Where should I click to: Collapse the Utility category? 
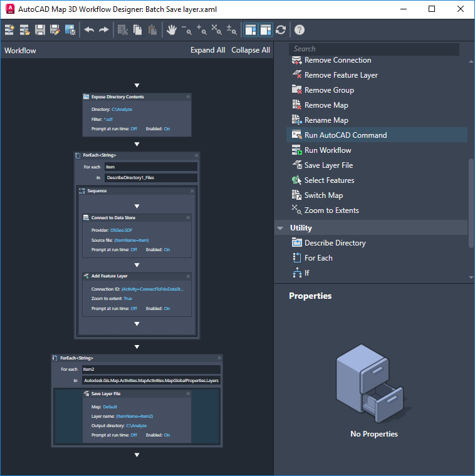[280, 228]
